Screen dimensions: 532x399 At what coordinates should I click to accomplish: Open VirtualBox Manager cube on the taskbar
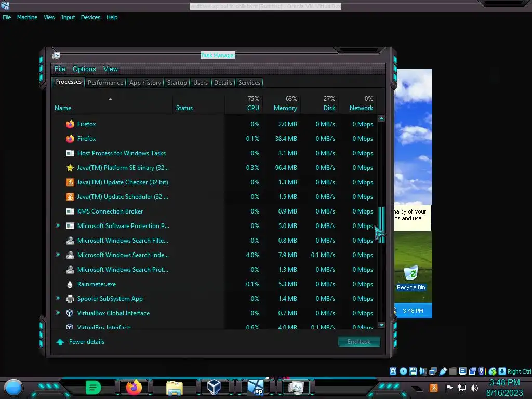point(214,387)
